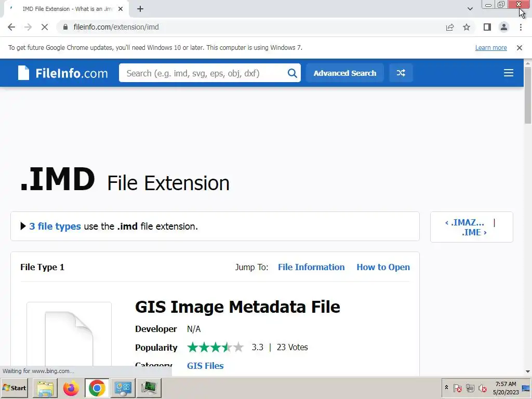Viewport: 532px width, 399px height.
Task: Dismiss the Chrome update notification bar
Action: 520,48
